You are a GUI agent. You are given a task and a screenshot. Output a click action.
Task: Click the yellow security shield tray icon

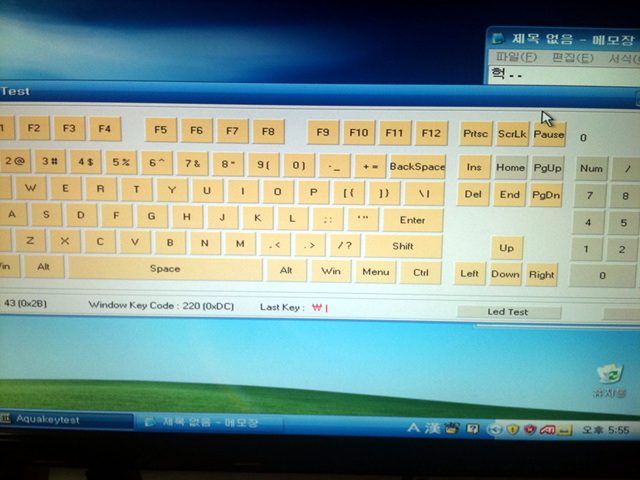(x=513, y=429)
